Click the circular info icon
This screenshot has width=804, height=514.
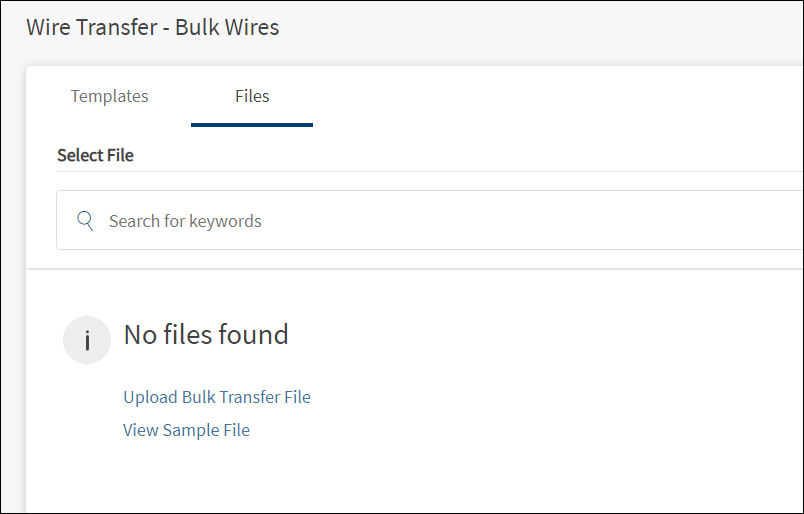[x=87, y=340]
